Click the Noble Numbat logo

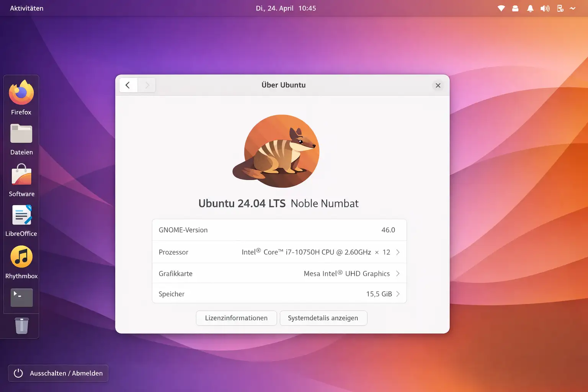(282, 151)
